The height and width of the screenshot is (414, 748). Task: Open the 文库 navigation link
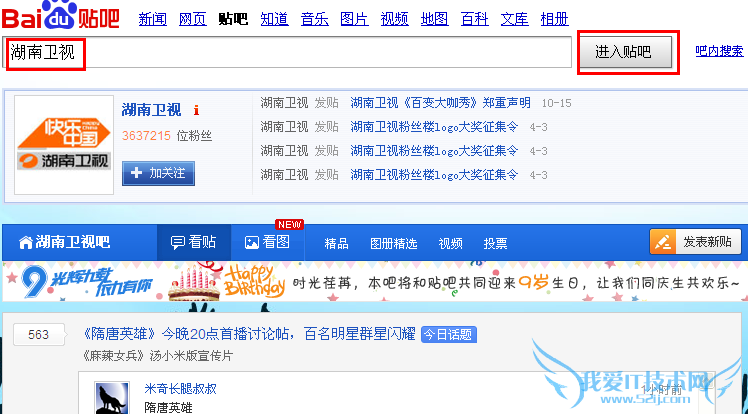pos(514,19)
